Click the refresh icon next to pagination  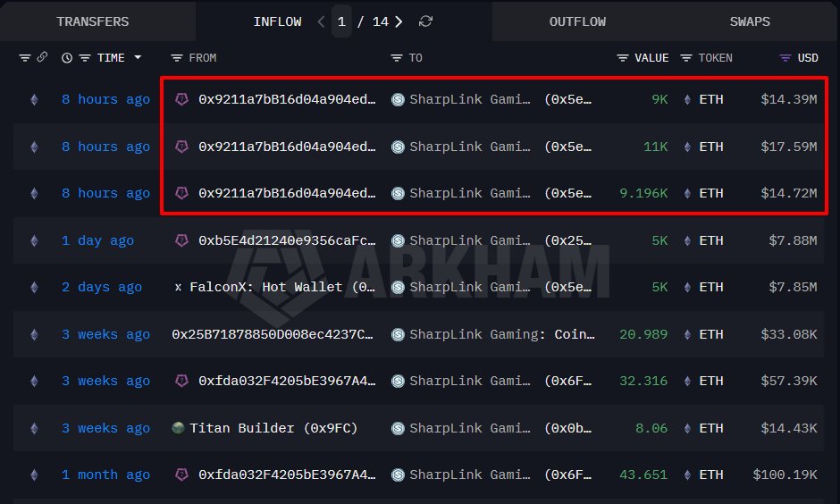[x=425, y=21]
